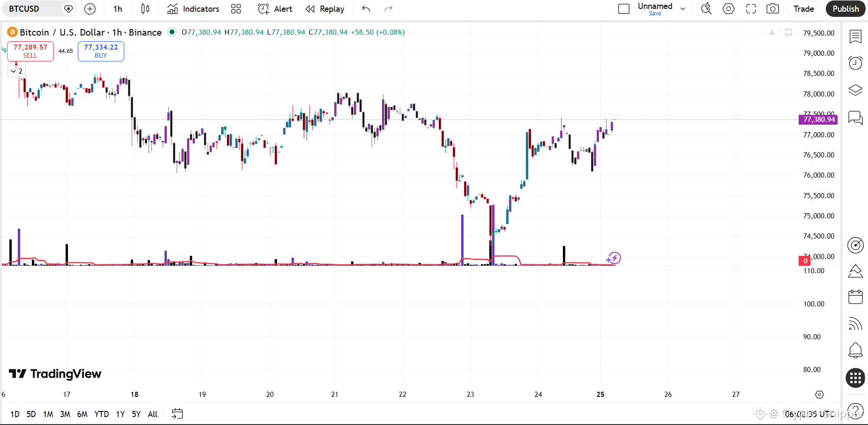Open the candlestick chart type menu
Image resolution: width=868 pixels, height=425 pixels.
[x=145, y=9]
